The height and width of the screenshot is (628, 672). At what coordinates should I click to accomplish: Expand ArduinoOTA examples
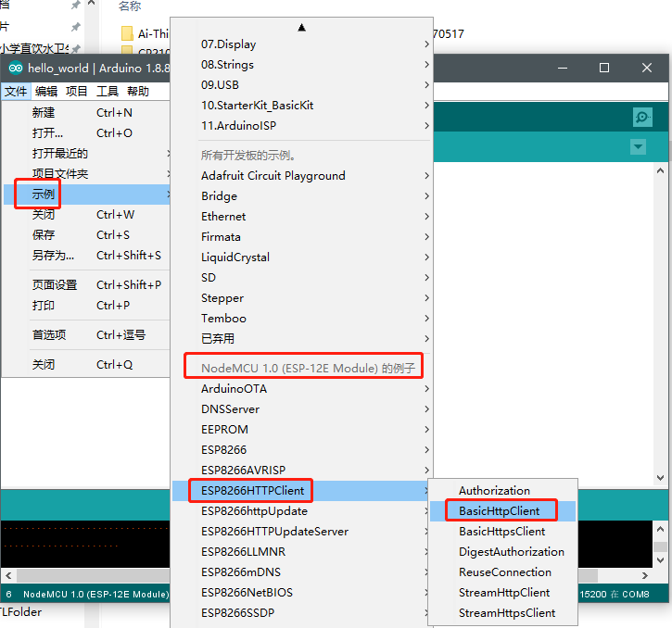coord(302,388)
